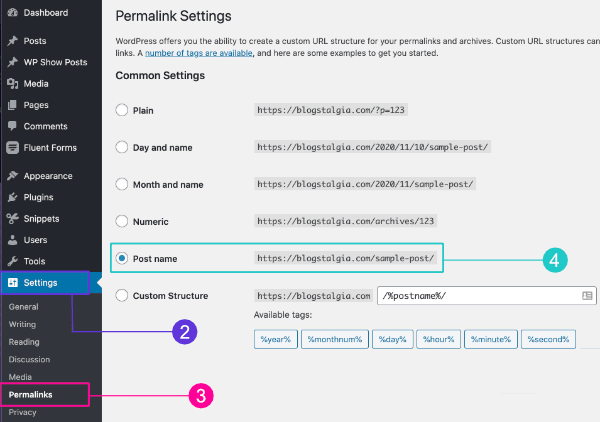The image size is (600, 422).
Task: Select the Plain permalink radio button
Action: (x=122, y=110)
